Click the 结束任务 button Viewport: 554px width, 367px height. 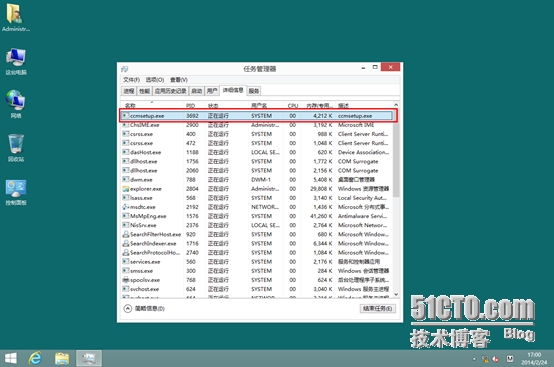(x=378, y=308)
